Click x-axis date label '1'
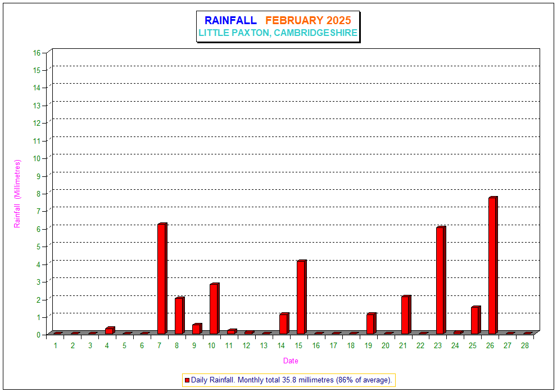 click(56, 345)
